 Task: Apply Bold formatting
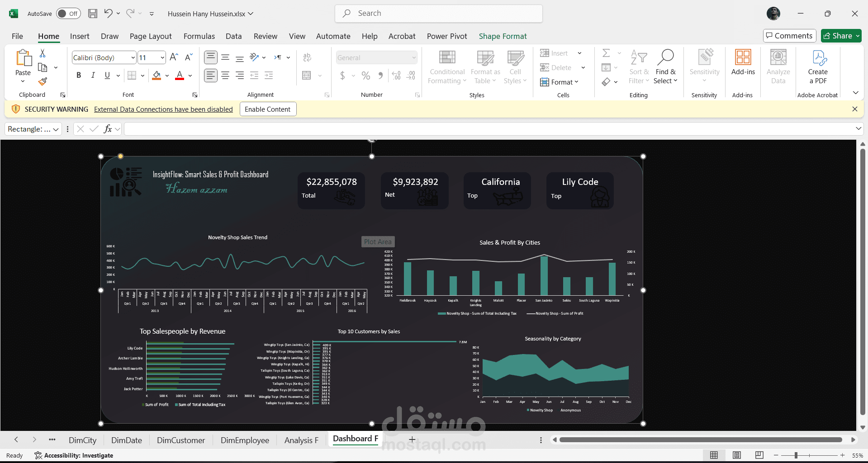(79, 76)
